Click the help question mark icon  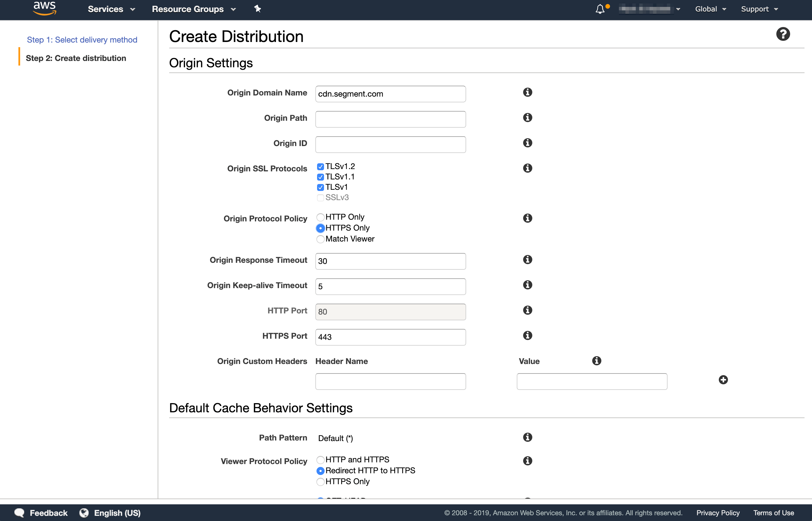tap(783, 34)
